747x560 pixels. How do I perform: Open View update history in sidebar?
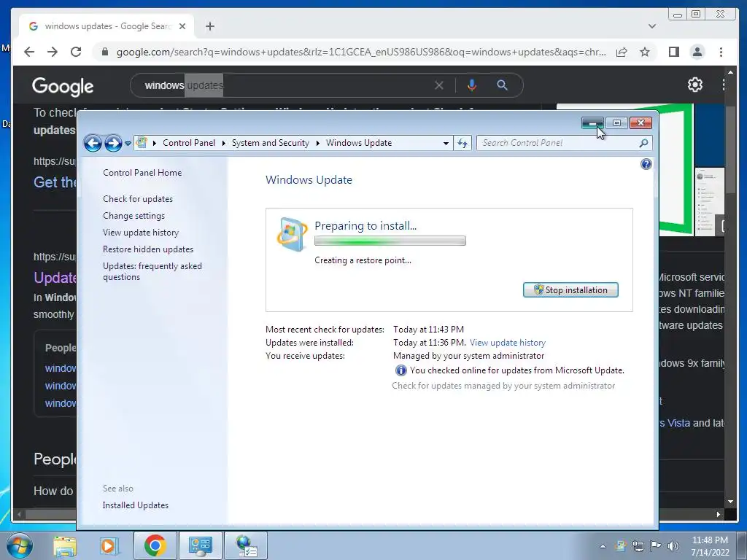(x=141, y=233)
